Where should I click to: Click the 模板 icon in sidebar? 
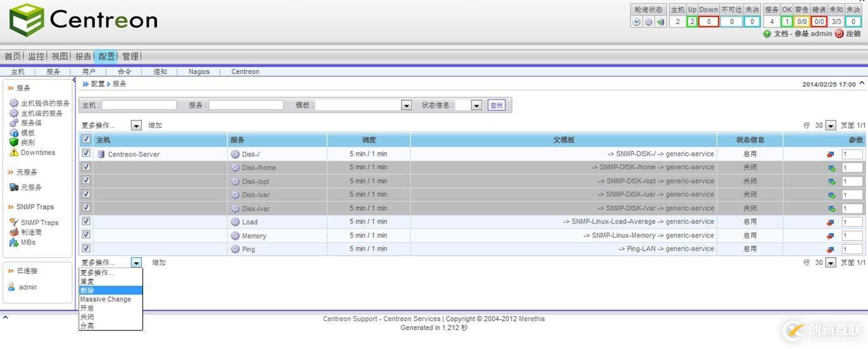click(14, 133)
